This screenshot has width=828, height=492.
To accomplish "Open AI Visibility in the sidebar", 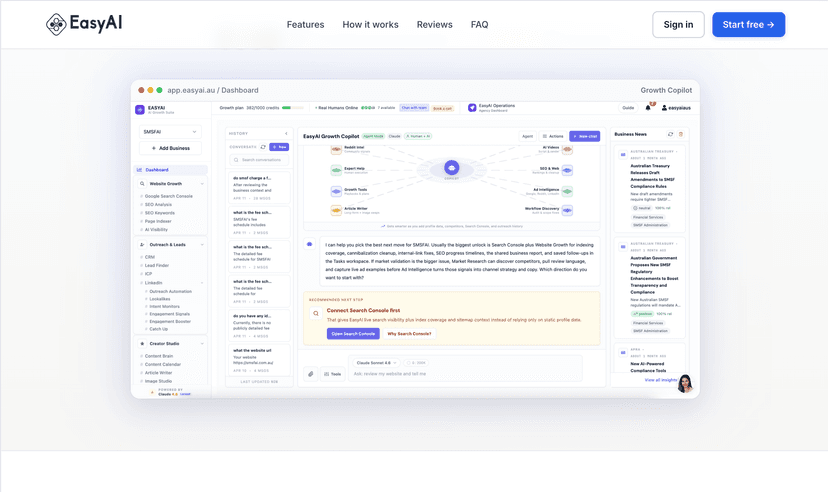I will pyautogui.click(x=156, y=230).
